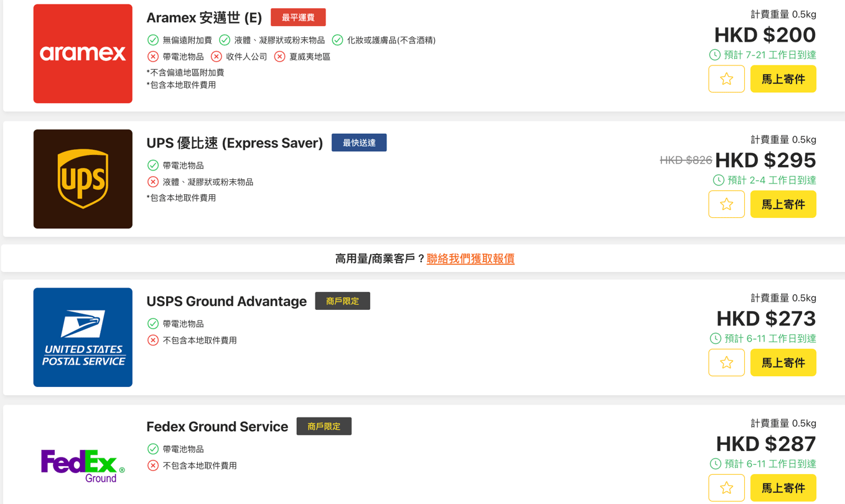Bookmark Fedex Ground Service with the star
The height and width of the screenshot is (504, 845).
pos(726,488)
